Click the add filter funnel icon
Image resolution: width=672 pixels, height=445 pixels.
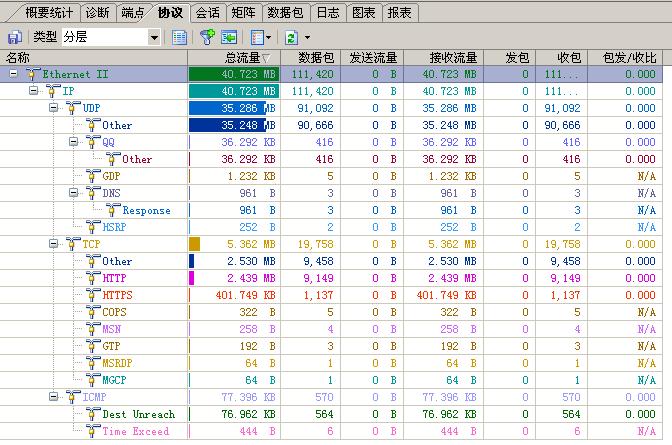click(x=207, y=37)
